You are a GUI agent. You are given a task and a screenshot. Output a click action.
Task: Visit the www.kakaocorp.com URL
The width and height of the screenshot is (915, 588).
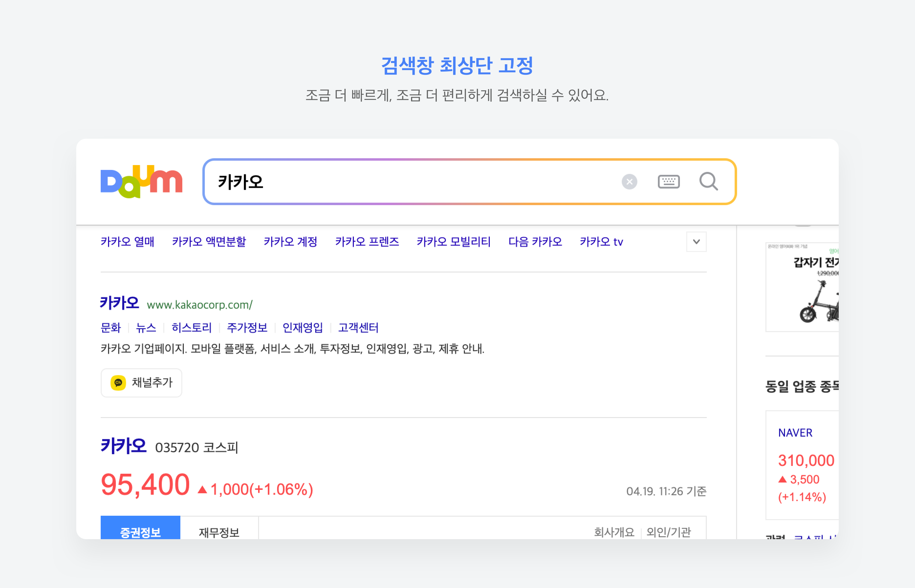point(199,305)
